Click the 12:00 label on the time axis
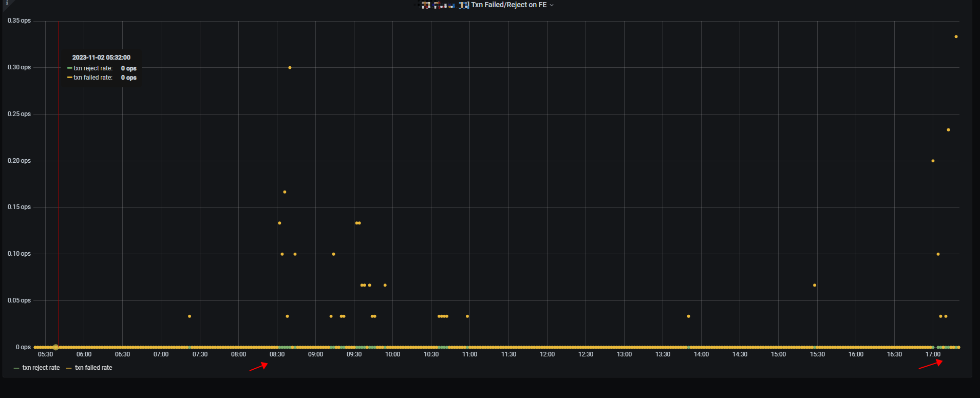The height and width of the screenshot is (398, 980). pos(547,354)
